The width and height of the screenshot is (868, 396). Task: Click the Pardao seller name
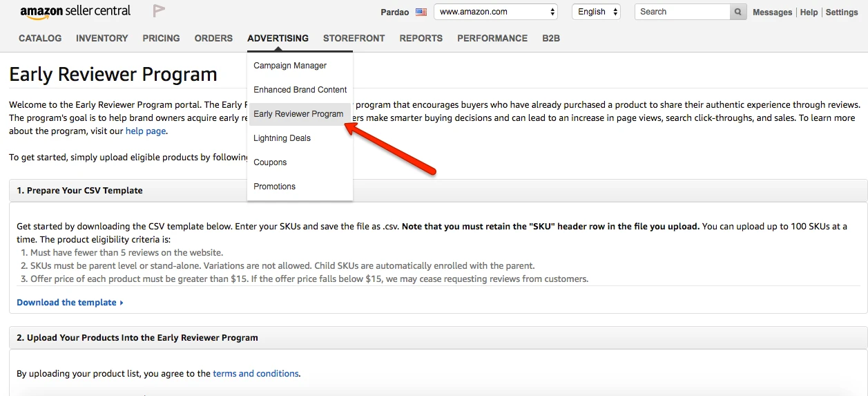[x=395, y=12]
